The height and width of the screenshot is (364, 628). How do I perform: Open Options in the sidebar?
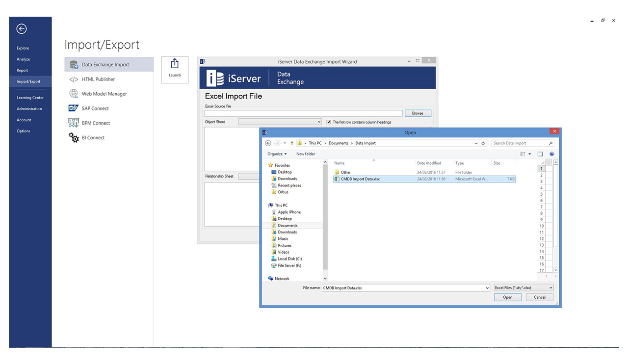[24, 131]
